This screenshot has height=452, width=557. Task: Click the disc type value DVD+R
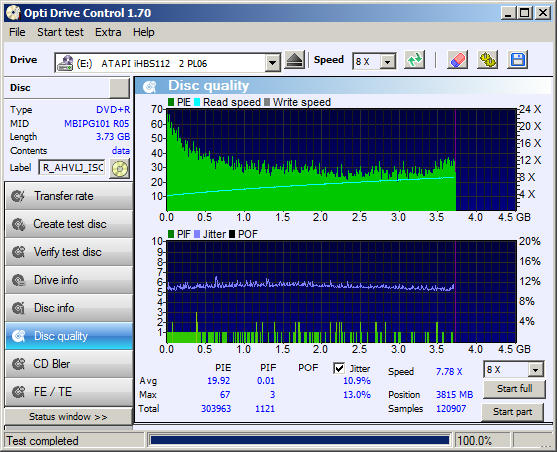pyautogui.click(x=113, y=110)
